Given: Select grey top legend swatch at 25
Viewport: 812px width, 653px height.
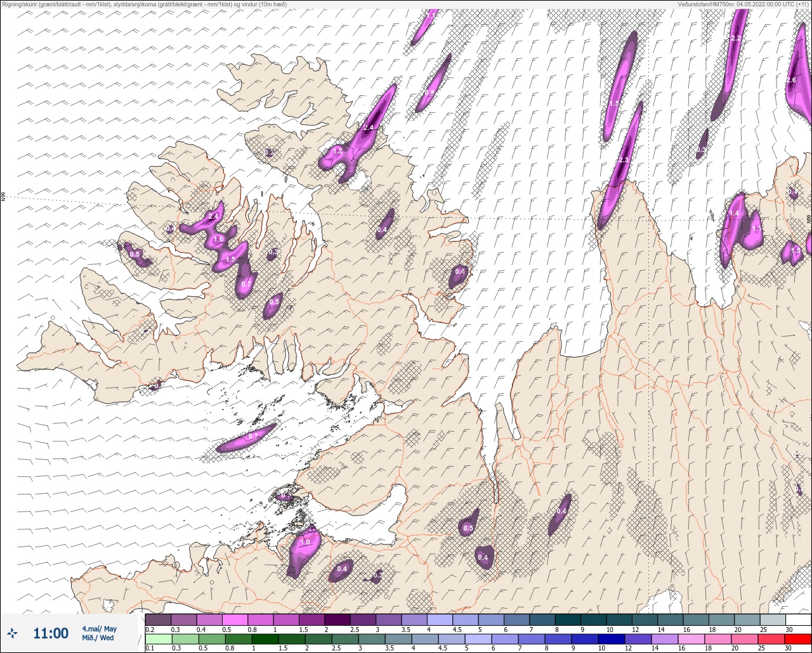Looking at the screenshot, I should [772, 619].
